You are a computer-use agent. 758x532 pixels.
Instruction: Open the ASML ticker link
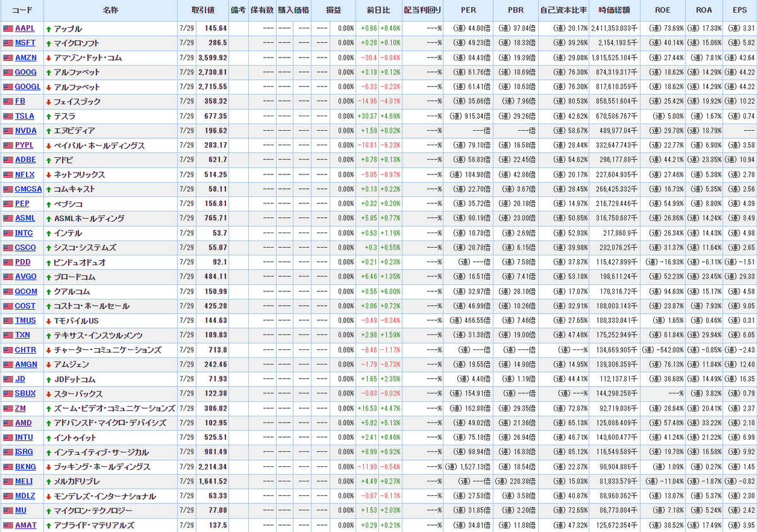[x=25, y=218]
